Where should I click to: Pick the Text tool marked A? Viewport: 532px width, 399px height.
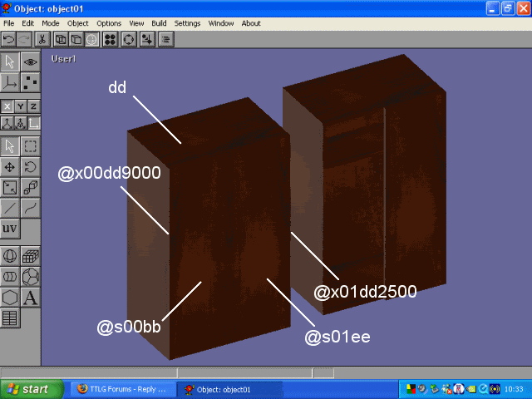click(30, 297)
